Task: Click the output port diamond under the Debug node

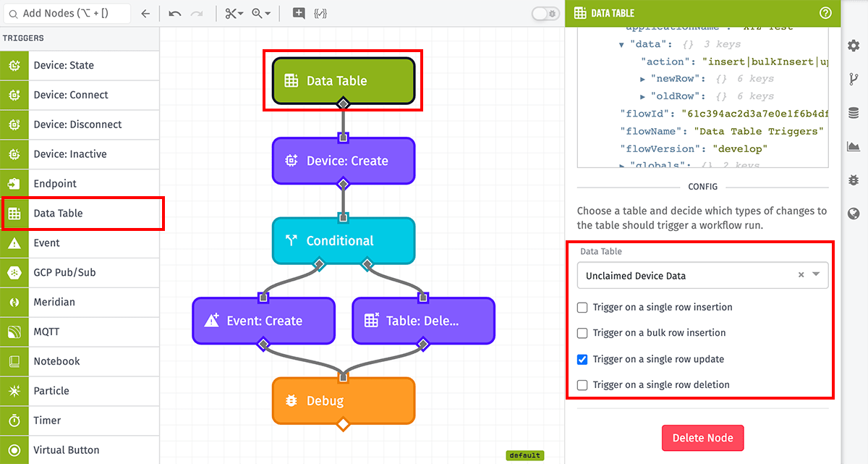Action: tap(344, 423)
